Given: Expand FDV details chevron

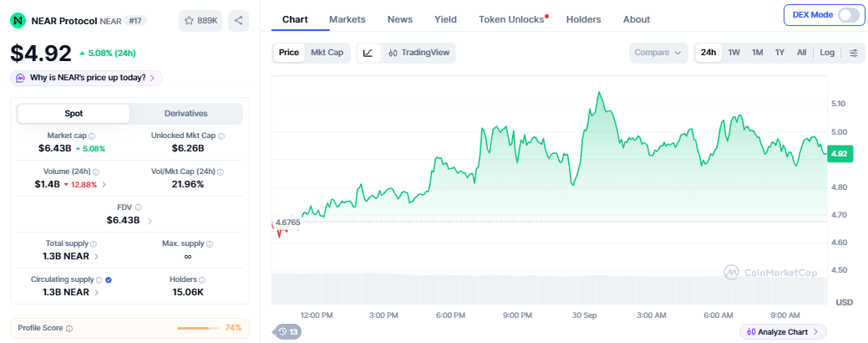Looking at the screenshot, I should click(150, 221).
